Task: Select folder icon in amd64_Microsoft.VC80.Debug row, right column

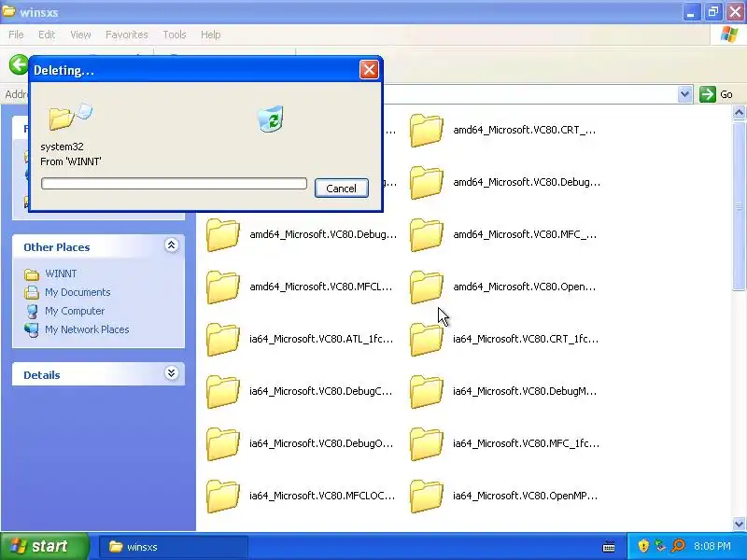Action: point(427,182)
